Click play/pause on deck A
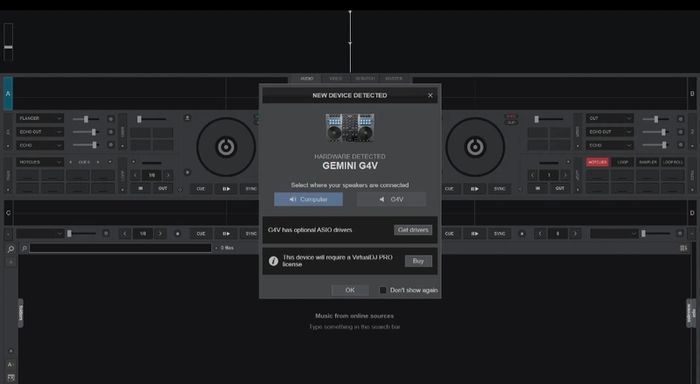 coord(226,188)
